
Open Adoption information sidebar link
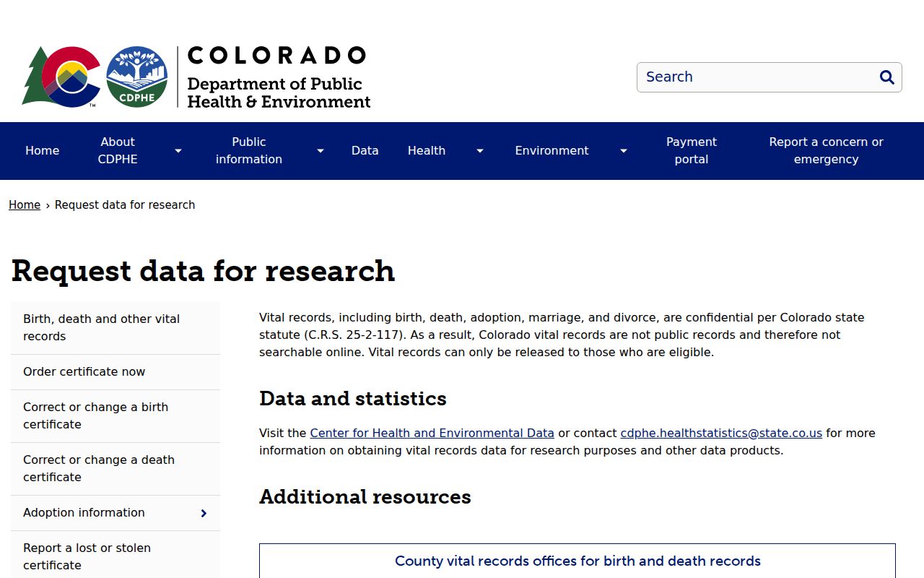tap(84, 513)
